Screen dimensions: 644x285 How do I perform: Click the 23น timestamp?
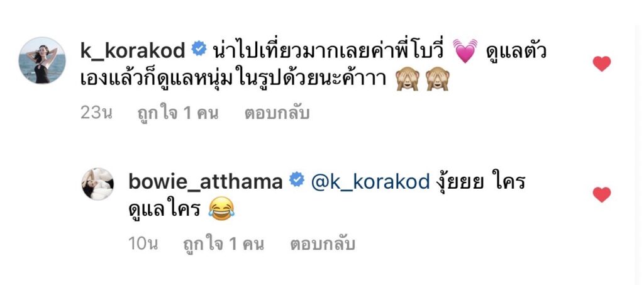pos(96,114)
